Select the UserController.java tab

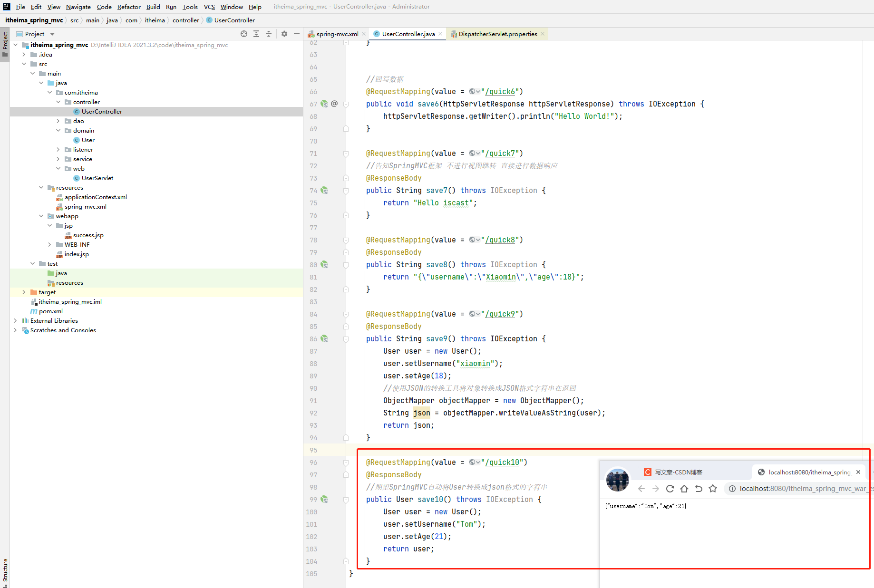pos(408,34)
